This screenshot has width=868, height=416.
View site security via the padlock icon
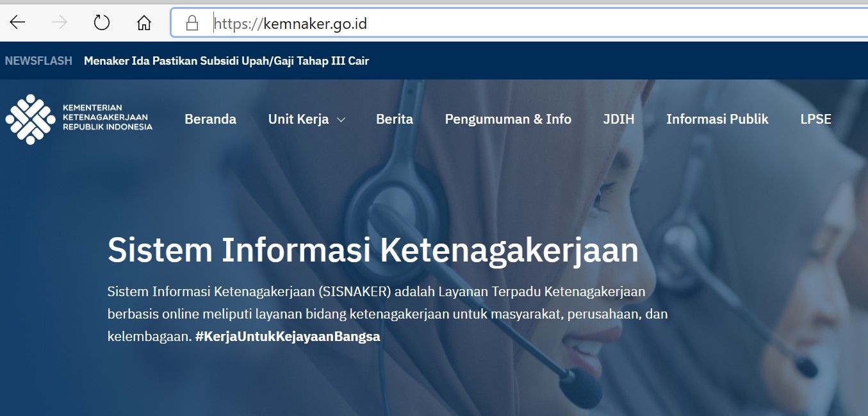(x=192, y=24)
